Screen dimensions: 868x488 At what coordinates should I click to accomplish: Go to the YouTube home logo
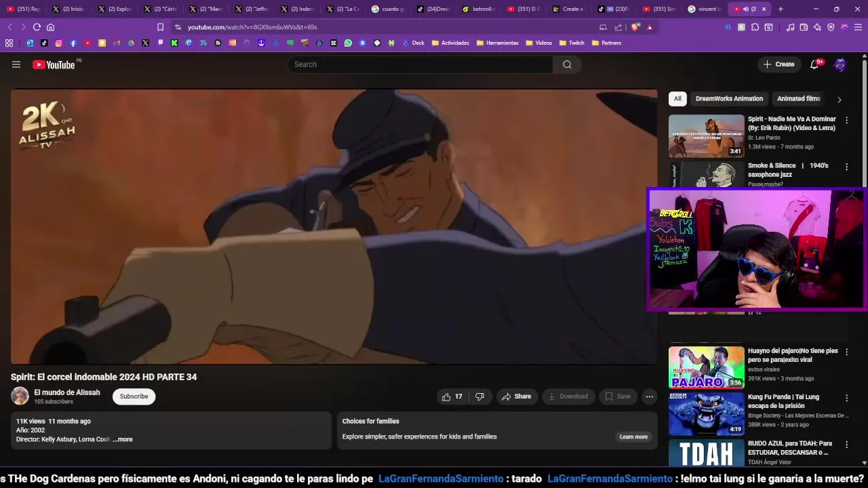coord(54,64)
